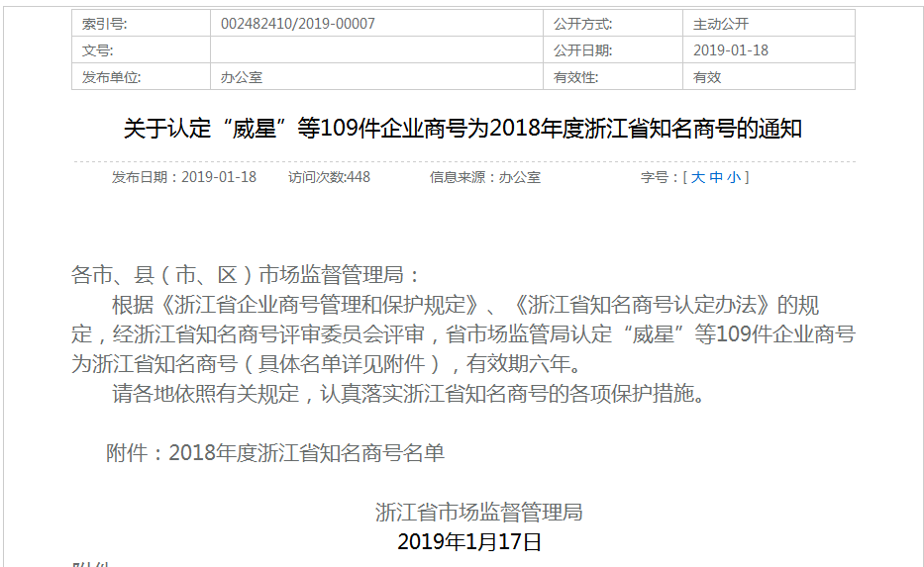924x567 pixels.
Task: Click the 有效 validity value cell
Action: 707,77
